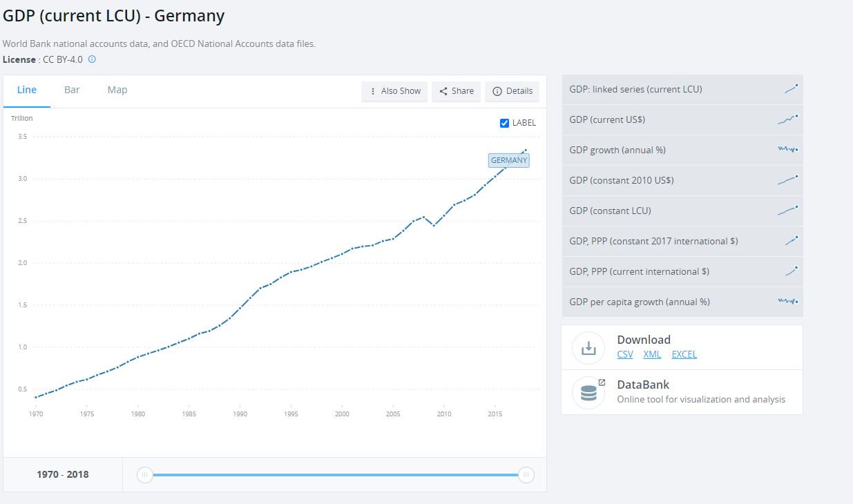
Task: Switch to the Map tab
Action: pyautogui.click(x=117, y=90)
